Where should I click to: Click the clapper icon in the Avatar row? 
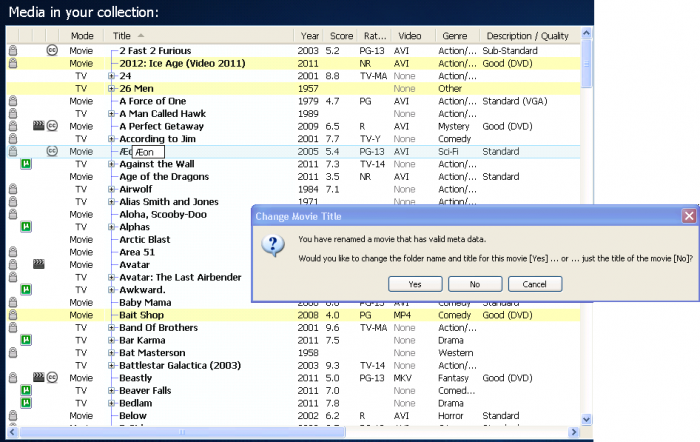coord(39,264)
